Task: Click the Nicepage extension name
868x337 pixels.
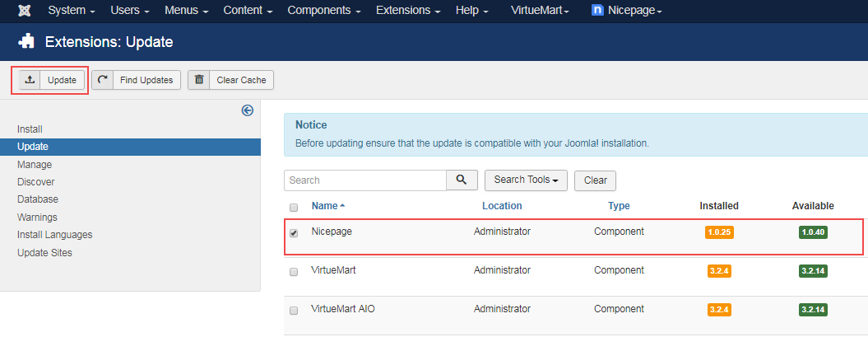Action: pos(332,232)
